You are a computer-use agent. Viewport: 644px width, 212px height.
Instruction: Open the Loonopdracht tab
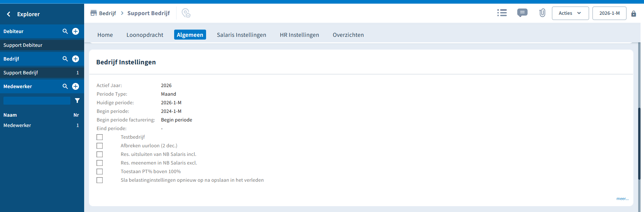click(x=145, y=35)
